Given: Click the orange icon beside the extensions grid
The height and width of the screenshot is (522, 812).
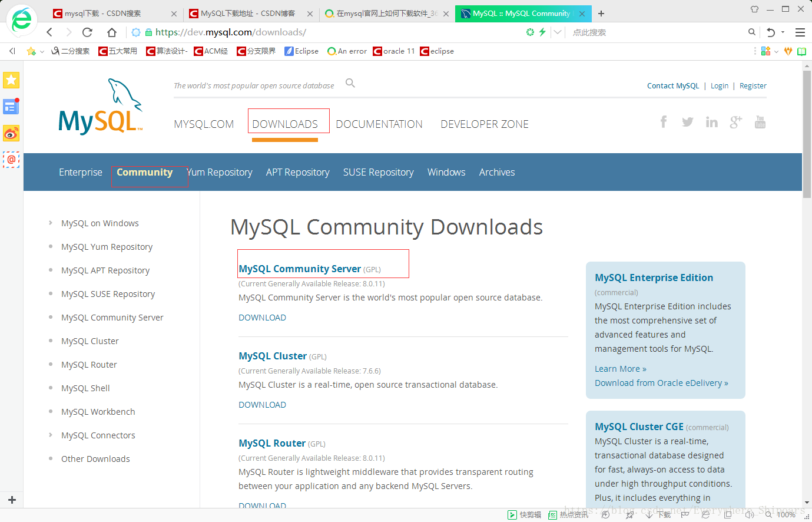Looking at the screenshot, I should point(788,51).
